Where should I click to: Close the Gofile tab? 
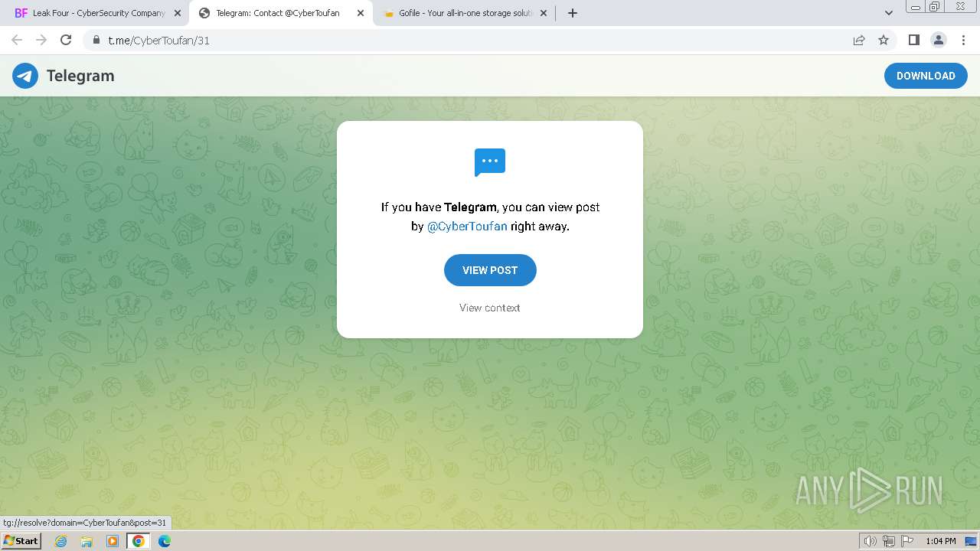point(544,13)
